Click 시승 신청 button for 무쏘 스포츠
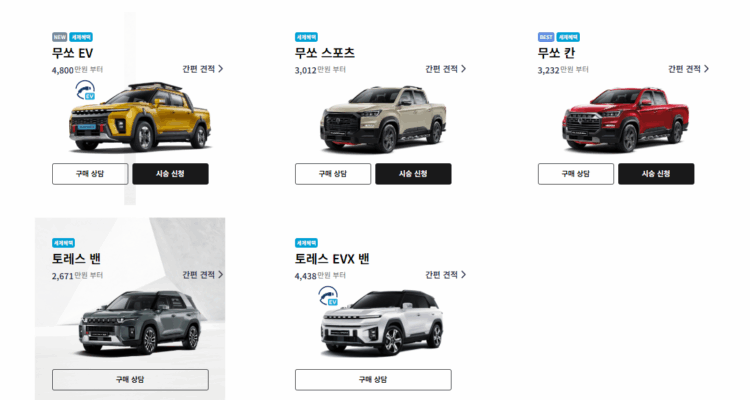 (413, 174)
